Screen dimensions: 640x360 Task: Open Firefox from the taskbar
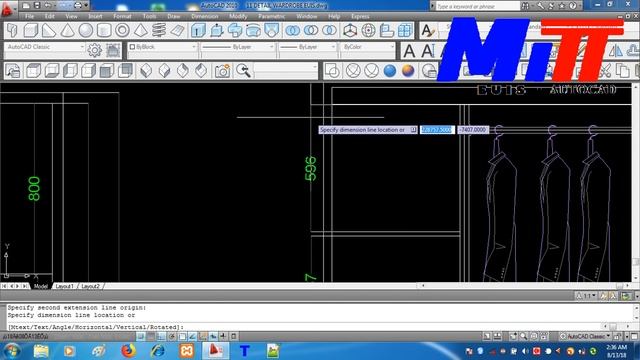pos(128,351)
